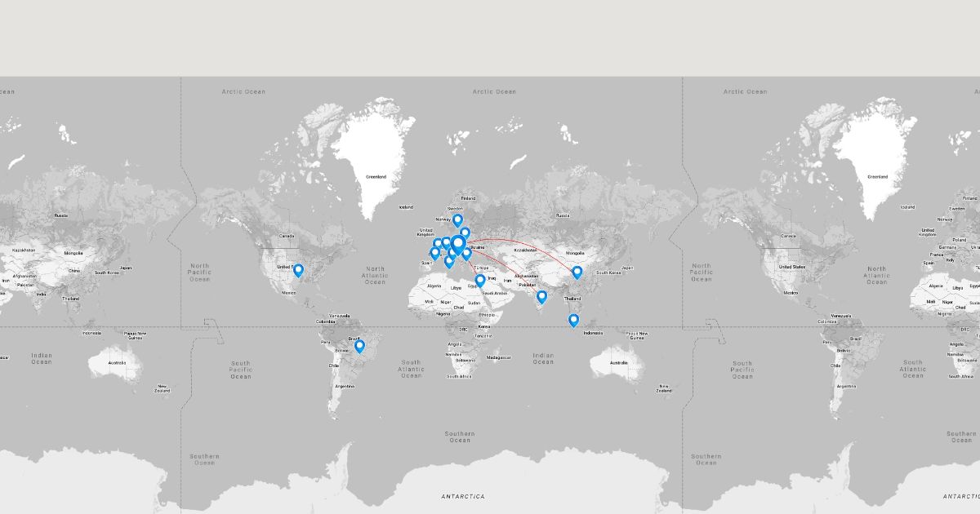Click the large central Europe marker
980x514 pixels.
(458, 244)
